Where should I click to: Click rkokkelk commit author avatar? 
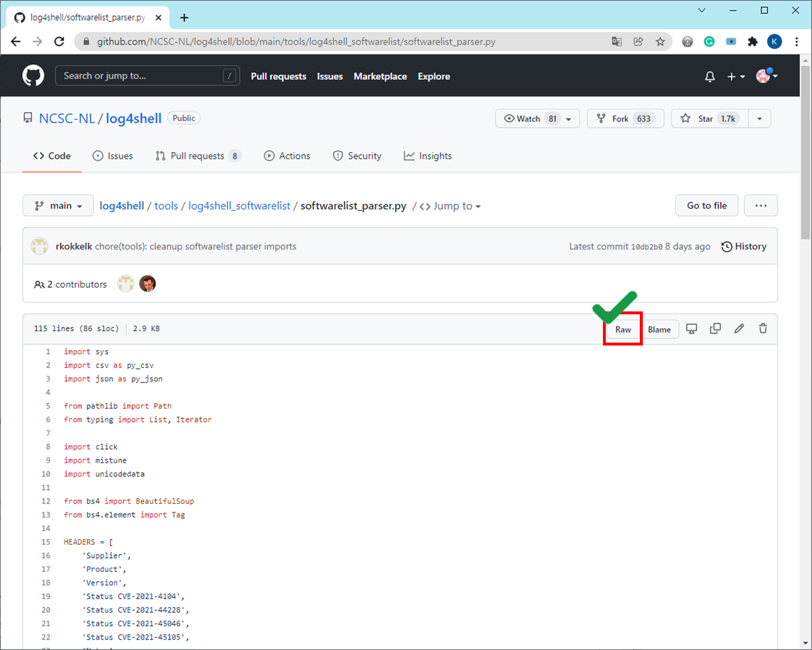coord(39,246)
